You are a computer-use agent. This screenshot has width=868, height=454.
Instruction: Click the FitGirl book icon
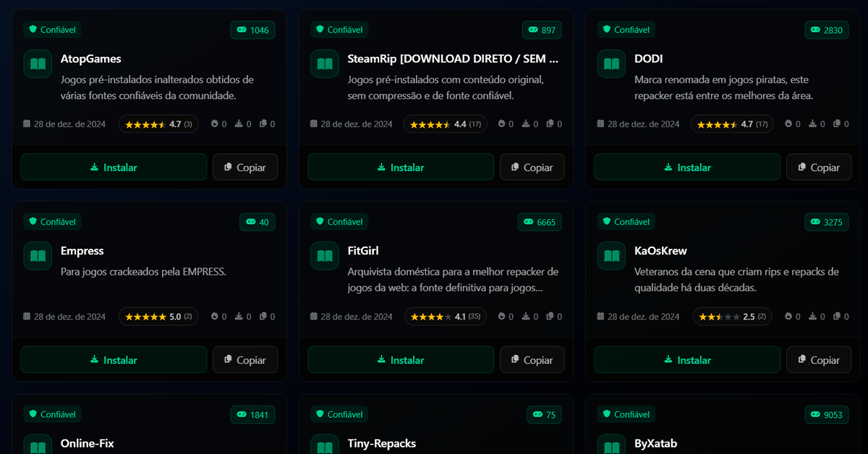coord(325,256)
